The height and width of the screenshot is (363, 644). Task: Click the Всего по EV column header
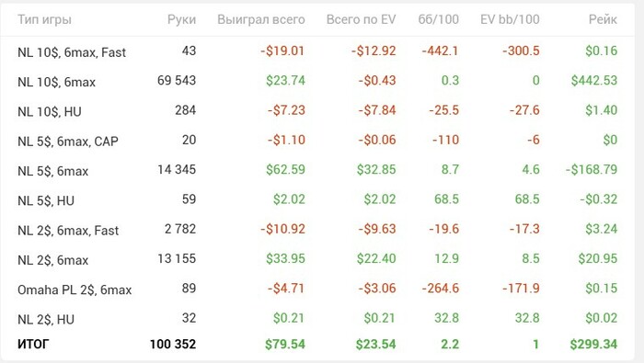(x=361, y=19)
